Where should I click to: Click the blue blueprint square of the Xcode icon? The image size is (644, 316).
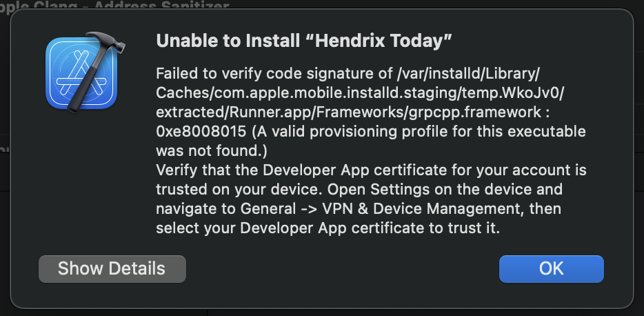pyautogui.click(x=81, y=74)
